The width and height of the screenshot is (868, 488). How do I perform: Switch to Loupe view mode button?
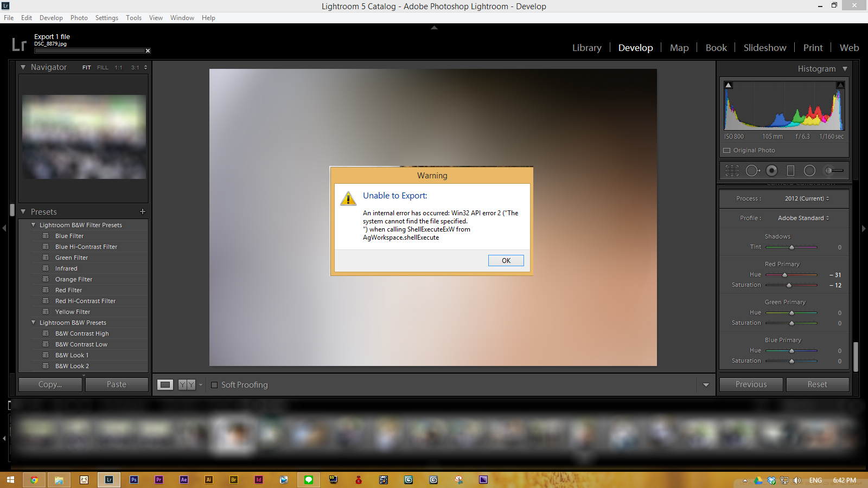point(165,385)
